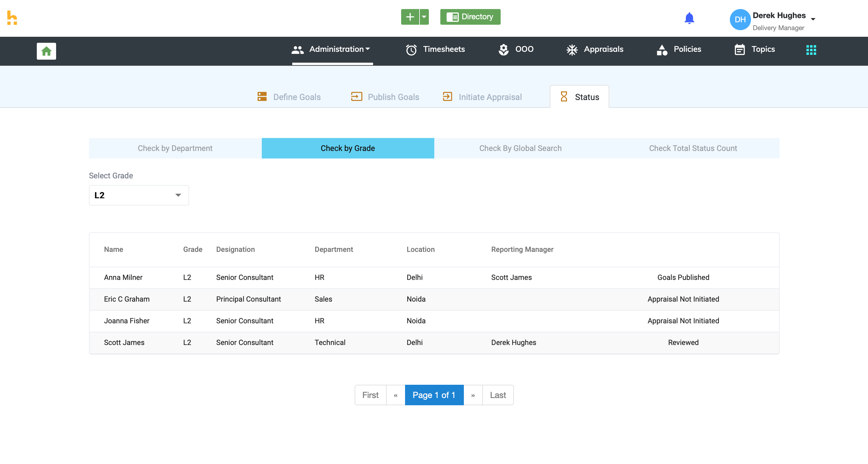Open the dropdown arrow next to plus button
Image resolution: width=868 pixels, height=464 pixels.
(424, 17)
